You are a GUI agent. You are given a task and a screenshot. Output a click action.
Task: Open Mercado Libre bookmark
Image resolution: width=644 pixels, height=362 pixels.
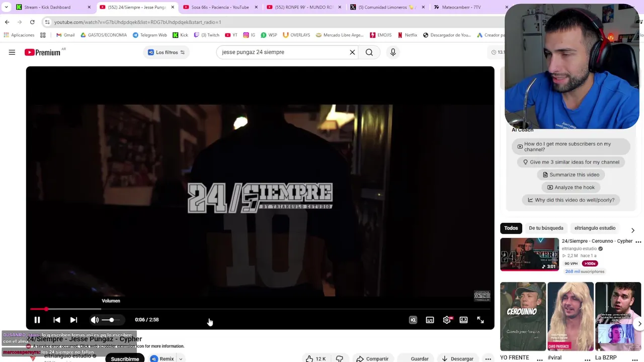(340, 35)
